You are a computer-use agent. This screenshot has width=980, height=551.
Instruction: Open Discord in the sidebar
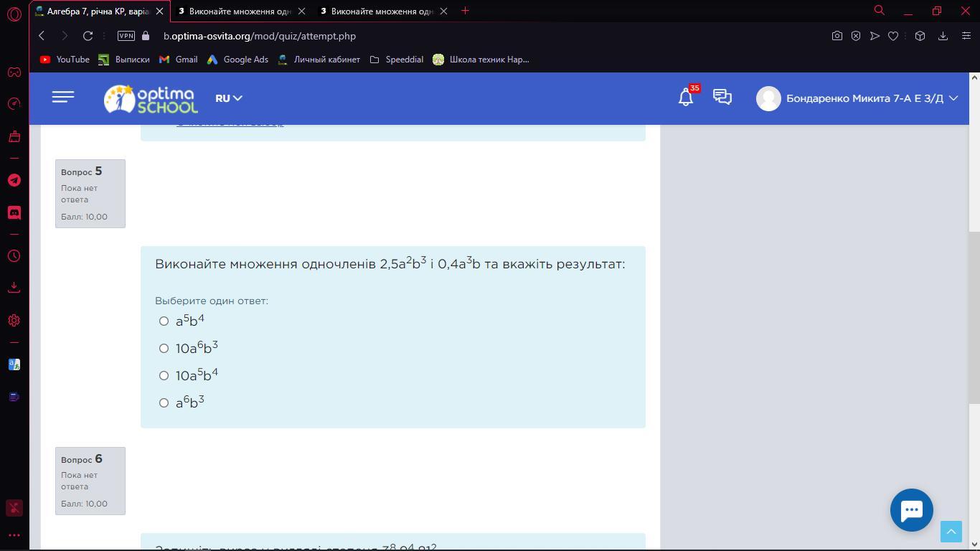(x=14, y=213)
